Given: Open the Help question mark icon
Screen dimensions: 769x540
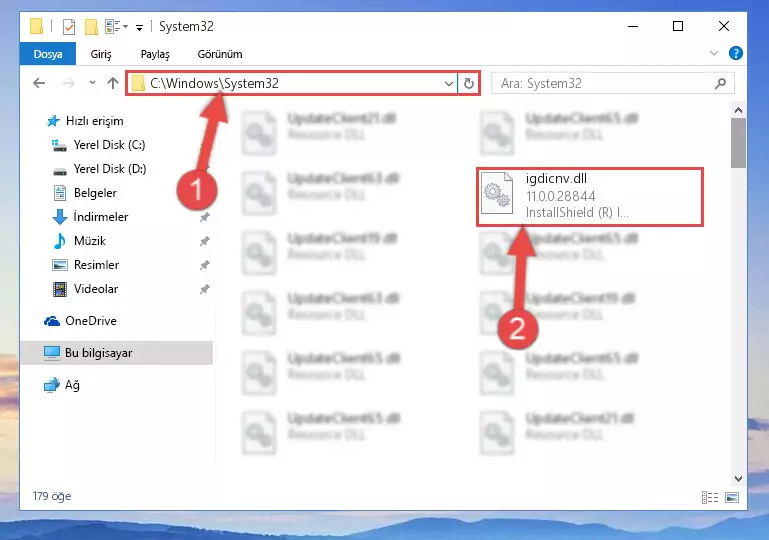Looking at the screenshot, I should tap(735, 53).
